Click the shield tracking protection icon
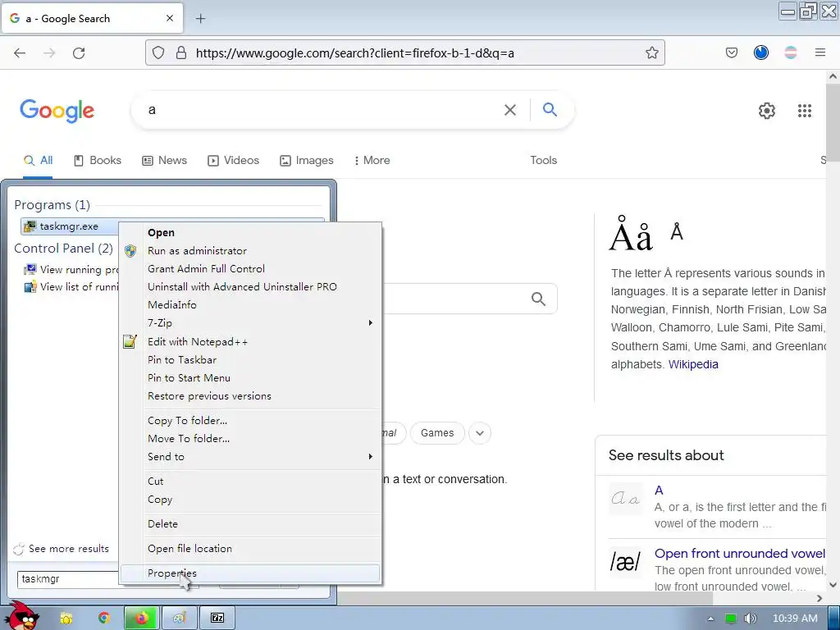 (158, 52)
